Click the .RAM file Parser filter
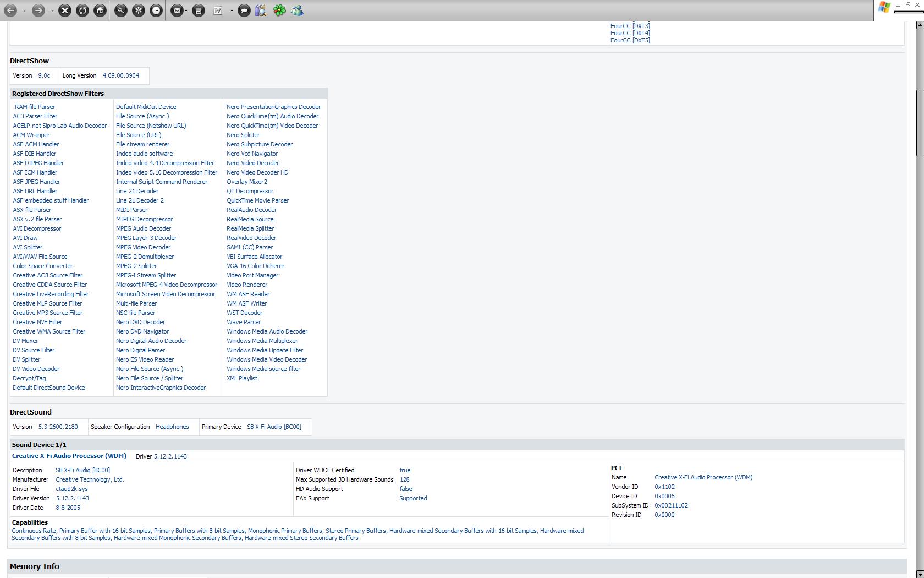Viewport: 924px width, 578px height. click(x=34, y=107)
